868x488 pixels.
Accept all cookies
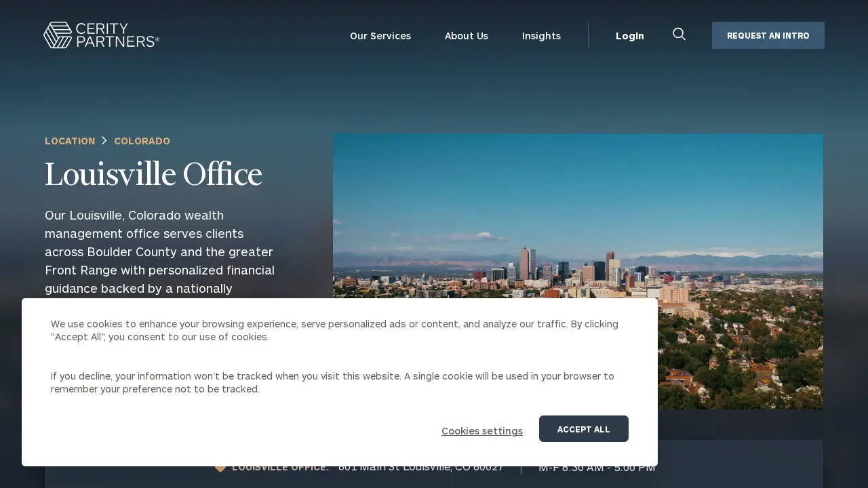click(584, 429)
